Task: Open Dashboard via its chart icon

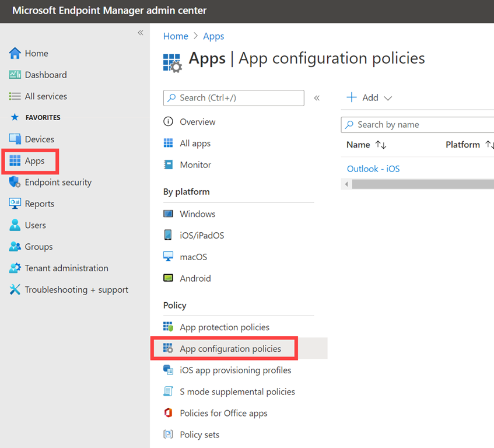Action: coord(15,75)
